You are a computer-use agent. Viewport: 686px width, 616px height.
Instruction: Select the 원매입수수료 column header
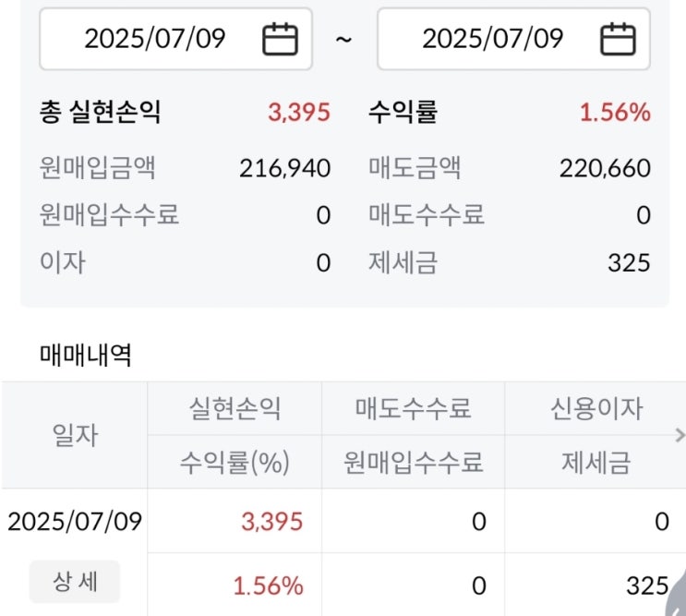click(413, 462)
